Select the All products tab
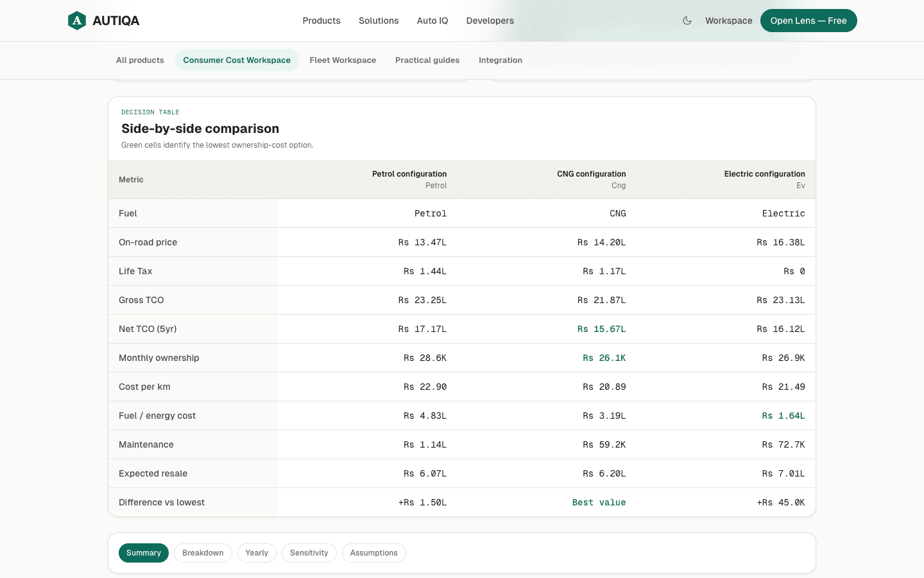The width and height of the screenshot is (924, 578). point(140,60)
